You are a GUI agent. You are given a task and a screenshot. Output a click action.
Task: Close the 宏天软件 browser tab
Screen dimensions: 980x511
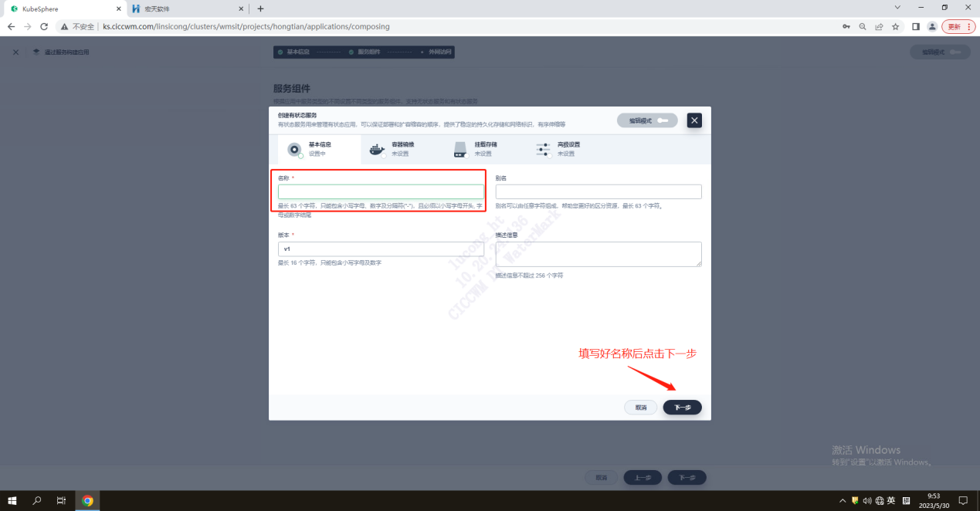click(240, 8)
